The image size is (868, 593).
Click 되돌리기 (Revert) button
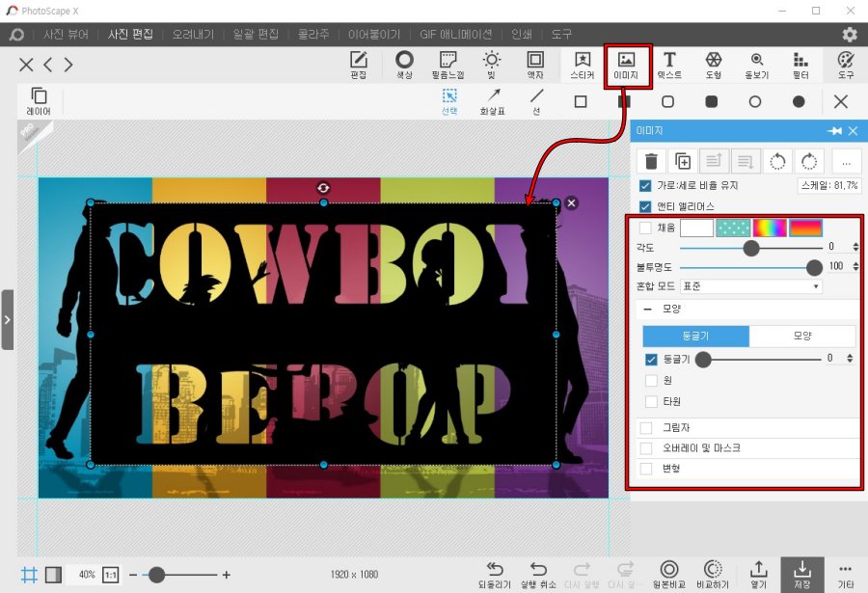click(495, 574)
